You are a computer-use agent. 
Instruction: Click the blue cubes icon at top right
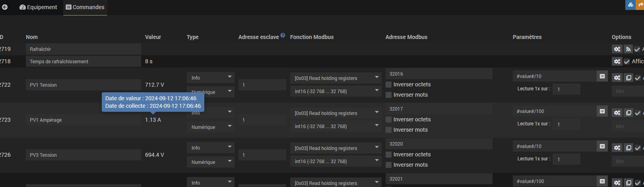[630, 5]
